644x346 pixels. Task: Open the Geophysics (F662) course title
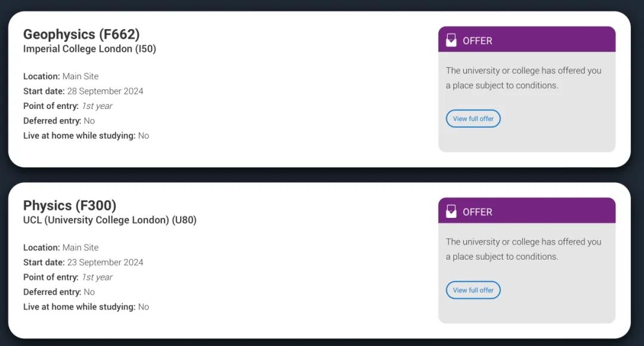click(x=81, y=34)
